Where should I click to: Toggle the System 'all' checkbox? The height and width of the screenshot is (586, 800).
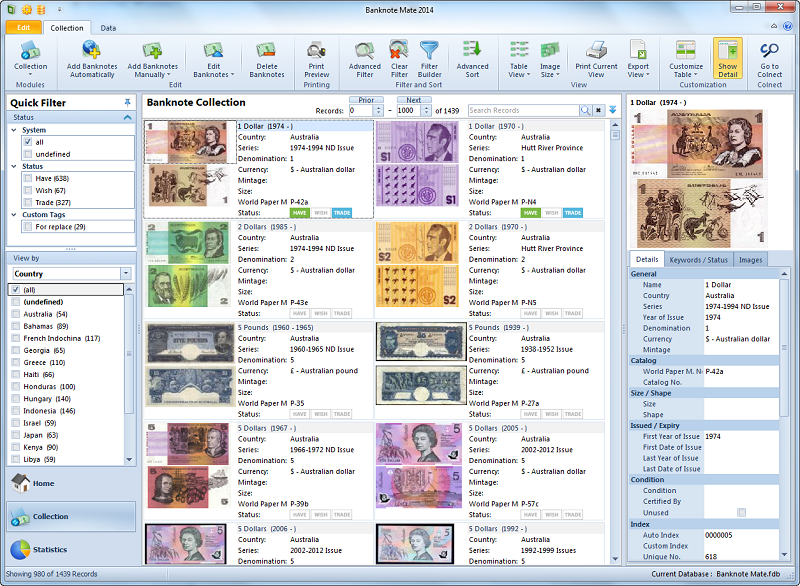(28, 142)
